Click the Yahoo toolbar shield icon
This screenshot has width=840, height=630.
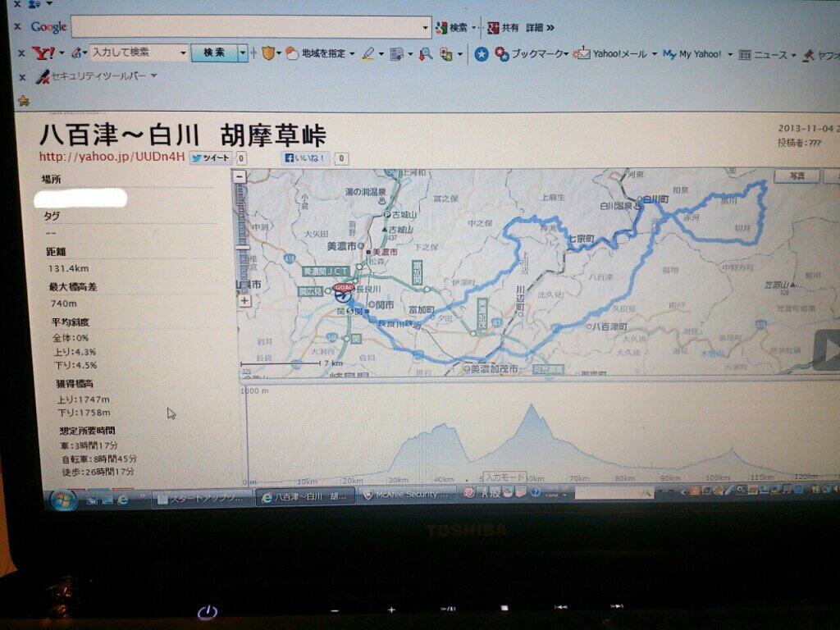point(268,53)
